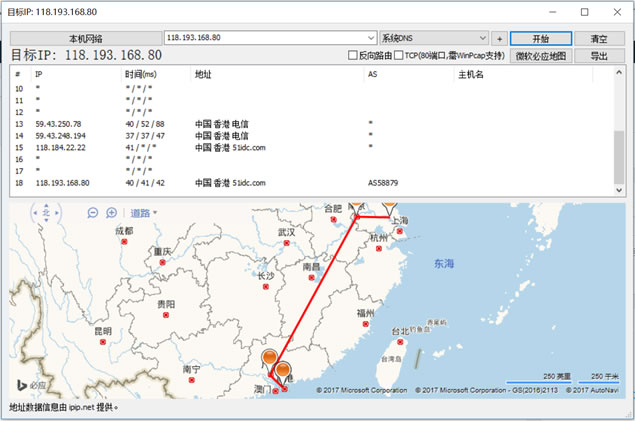Click the 清空 button
Viewport: 635px width, 421px height.
[x=599, y=38]
